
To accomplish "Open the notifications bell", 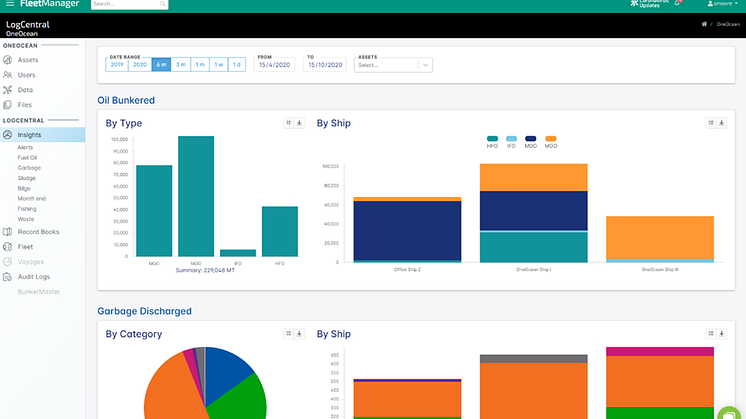I will (x=677, y=3).
